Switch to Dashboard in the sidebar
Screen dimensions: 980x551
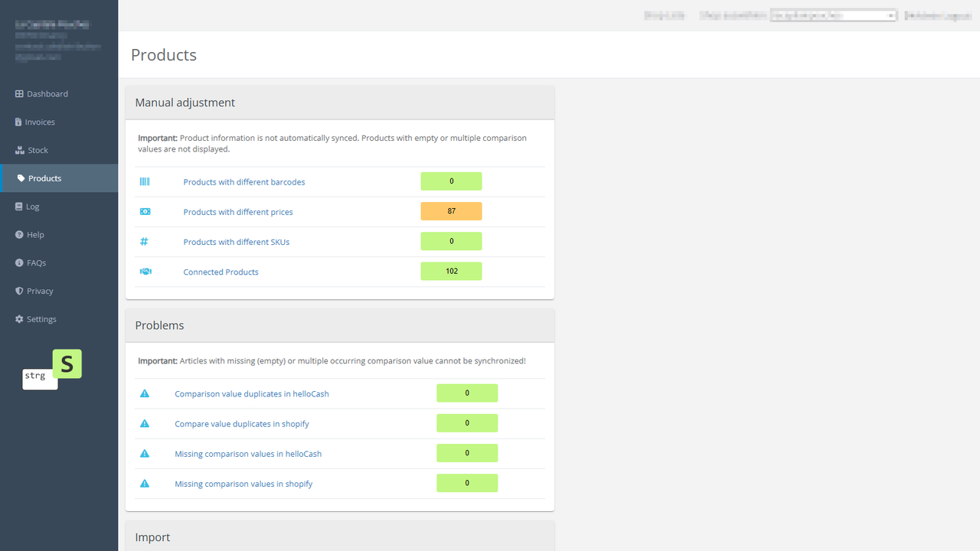point(18,93)
